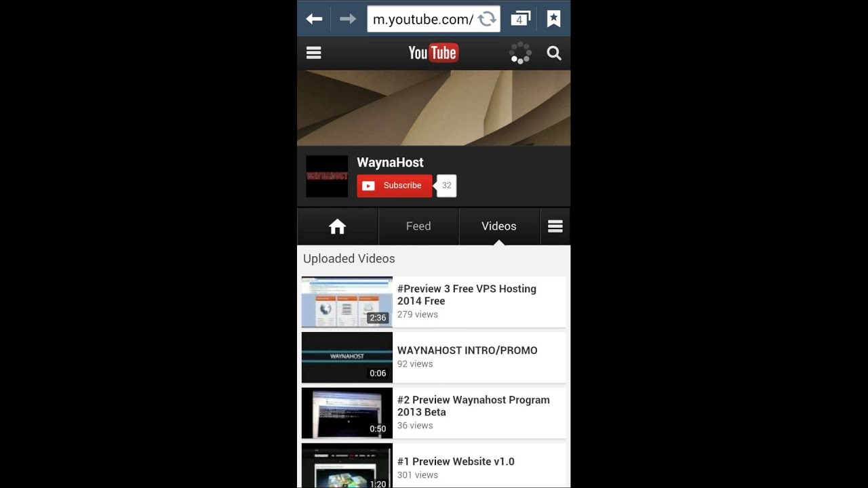Screen dimensions: 868x488
Task: Open the Preview Website v1.0 thumbnail
Action: pyautogui.click(x=347, y=466)
